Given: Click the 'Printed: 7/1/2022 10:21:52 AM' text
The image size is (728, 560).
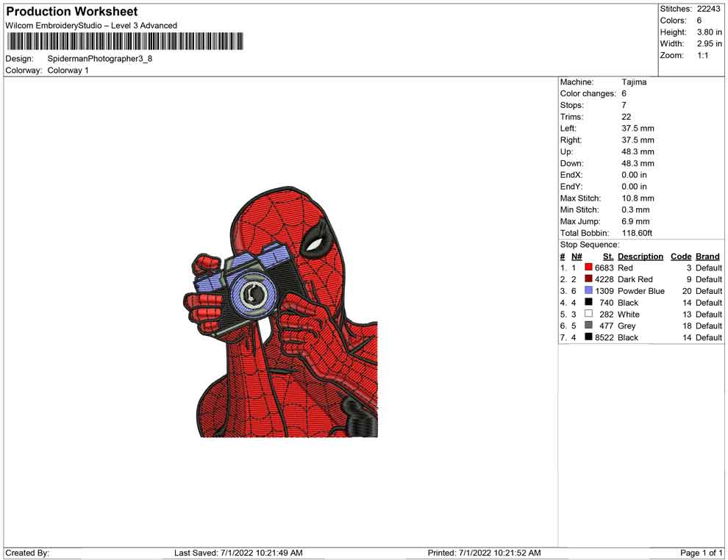Looking at the screenshot, I should coord(485,553).
